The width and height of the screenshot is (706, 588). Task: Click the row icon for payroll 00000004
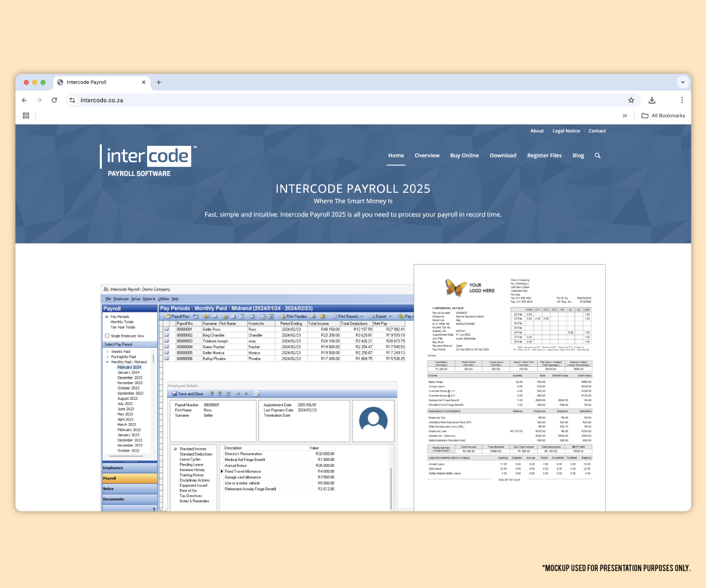(166, 347)
